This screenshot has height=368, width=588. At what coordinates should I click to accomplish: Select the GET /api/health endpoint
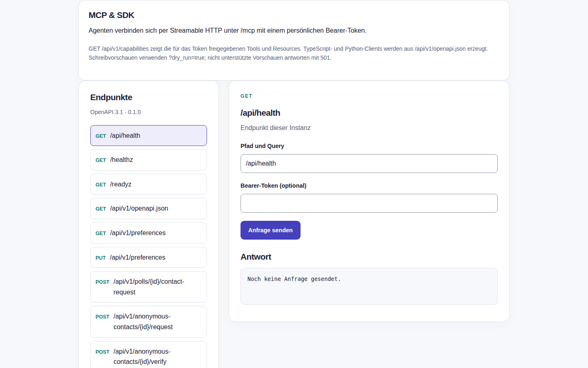(149, 135)
